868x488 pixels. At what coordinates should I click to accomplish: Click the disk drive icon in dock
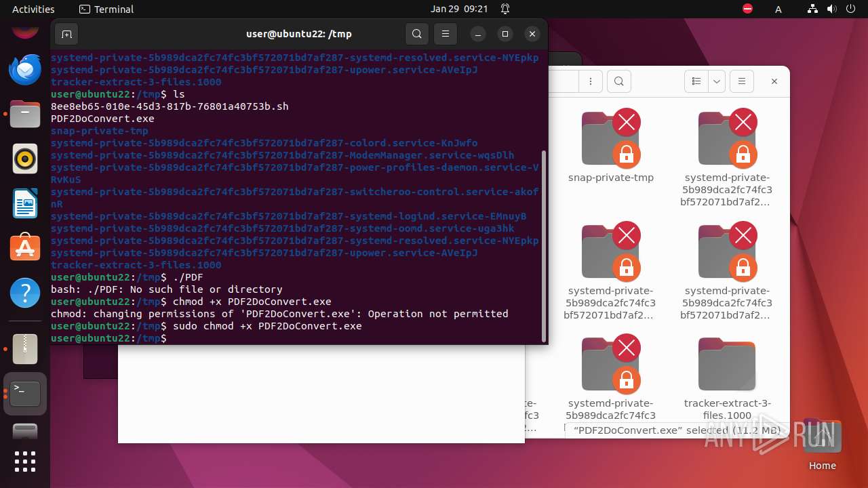point(25,431)
